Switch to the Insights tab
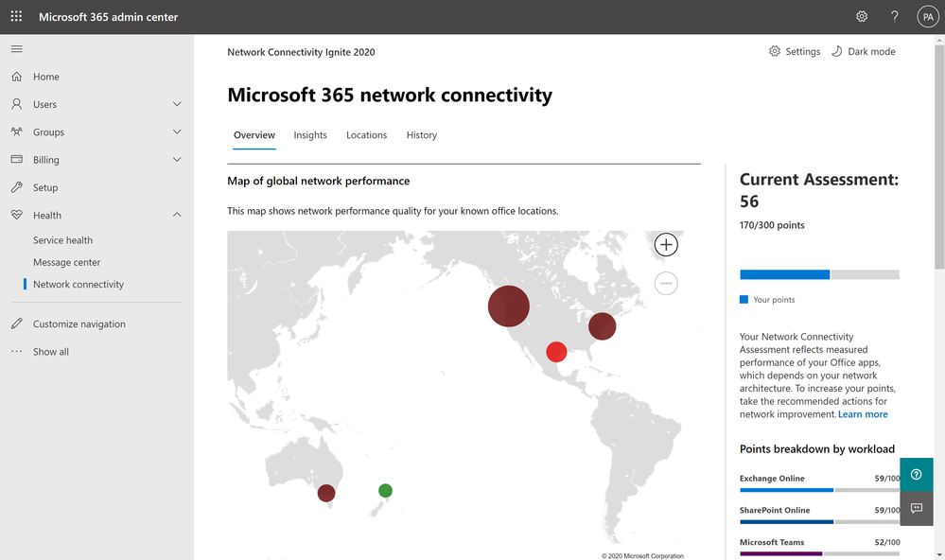The height and width of the screenshot is (560, 945). coord(310,135)
